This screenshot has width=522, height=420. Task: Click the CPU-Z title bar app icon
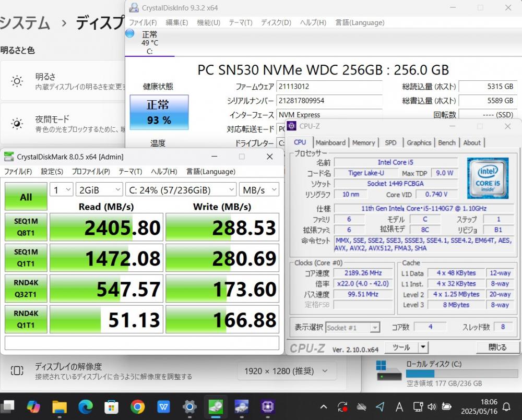tap(292, 126)
